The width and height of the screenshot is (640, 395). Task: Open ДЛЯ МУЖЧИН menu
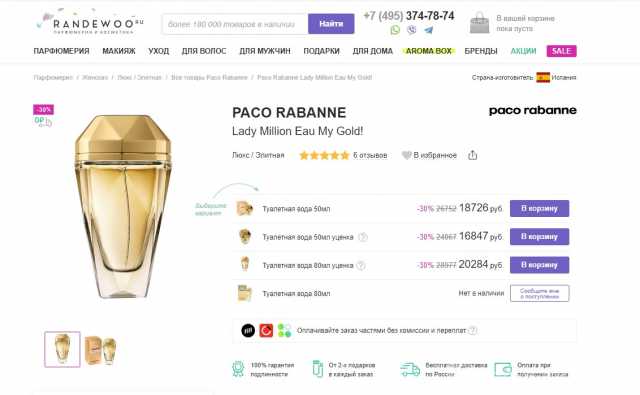(x=265, y=51)
